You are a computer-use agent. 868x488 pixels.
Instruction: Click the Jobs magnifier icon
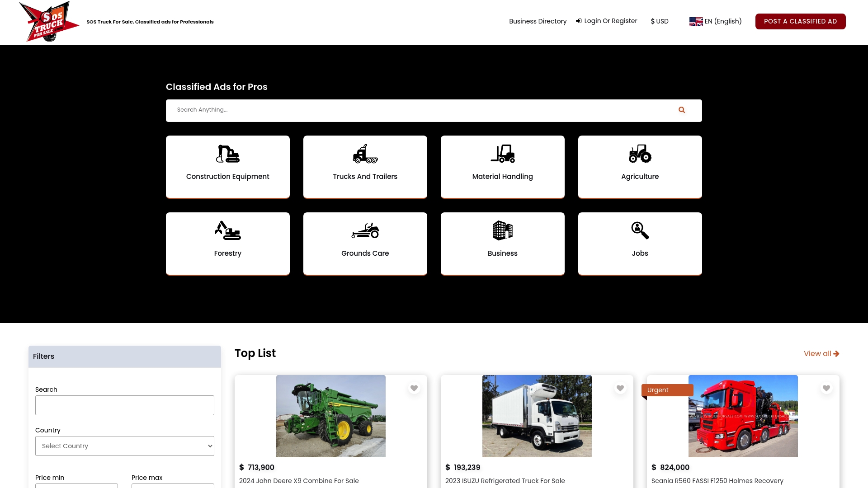[x=640, y=230]
